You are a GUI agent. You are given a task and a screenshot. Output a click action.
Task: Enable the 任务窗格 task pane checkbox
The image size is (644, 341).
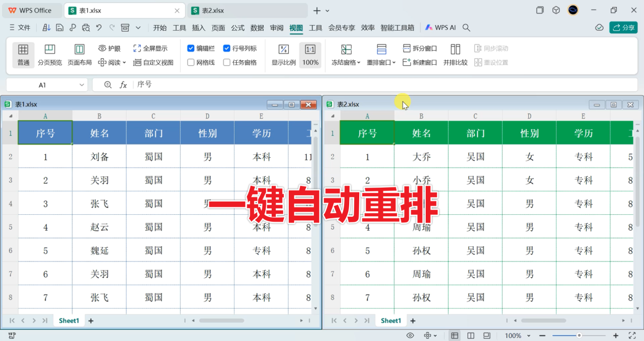tap(227, 62)
